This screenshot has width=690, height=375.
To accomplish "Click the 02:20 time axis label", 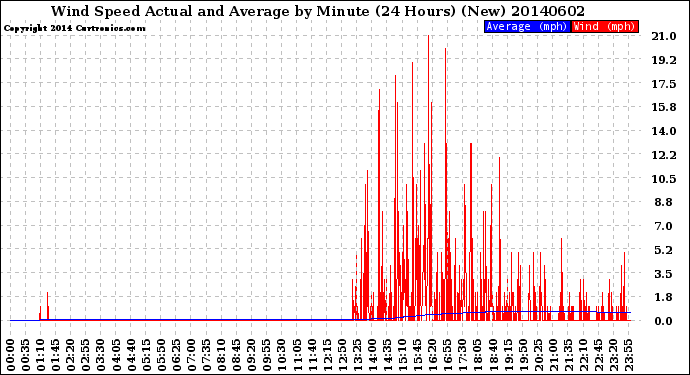I will (71, 355).
